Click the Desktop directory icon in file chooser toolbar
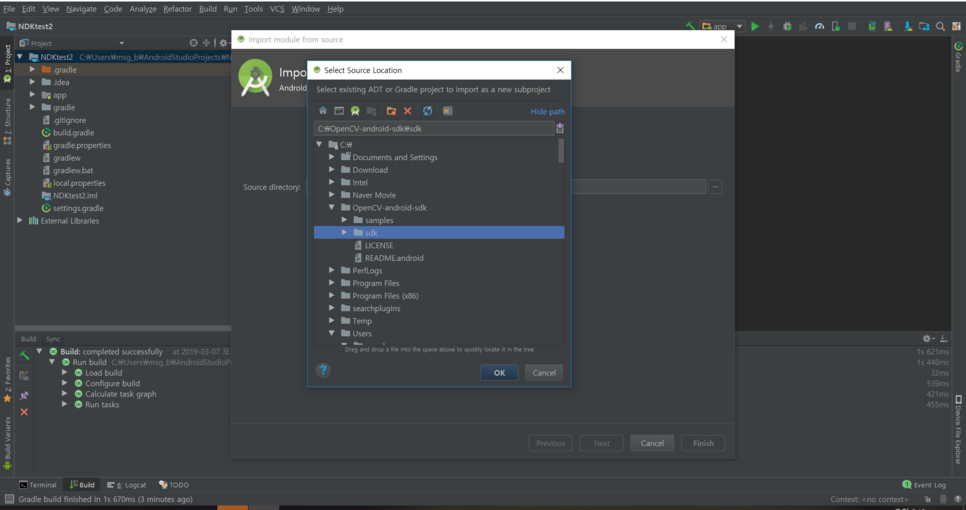The image size is (966, 510). click(x=339, y=111)
